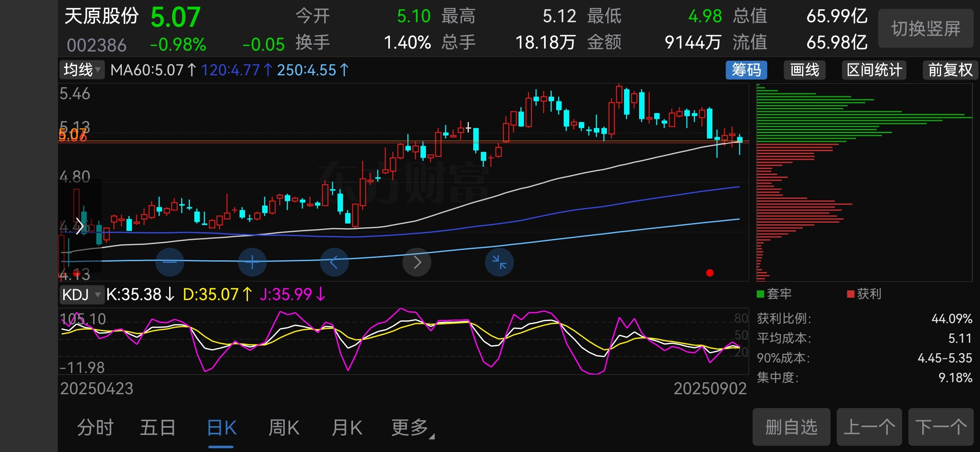Tap the zoom-in plus chart control
Screen dimensions: 980x452
tap(252, 262)
